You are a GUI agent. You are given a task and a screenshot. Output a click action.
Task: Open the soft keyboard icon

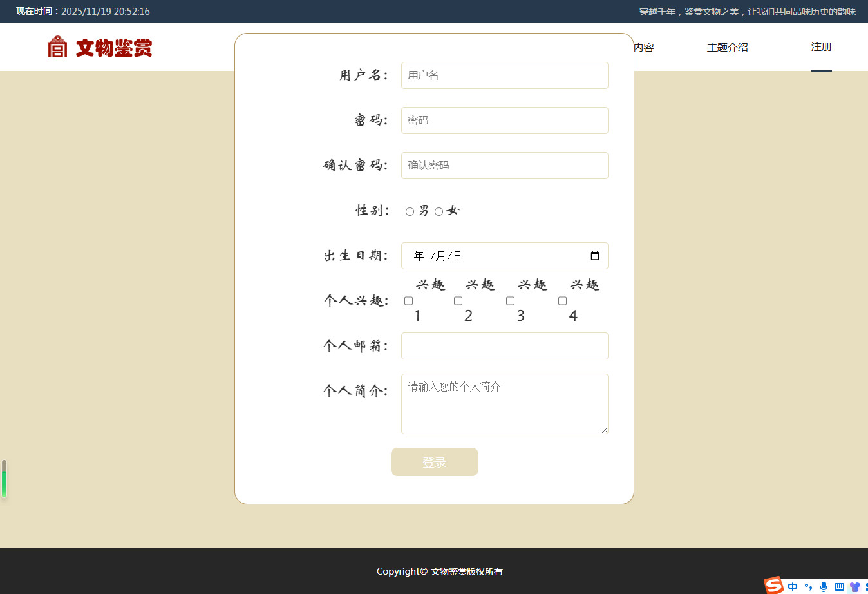point(839,587)
